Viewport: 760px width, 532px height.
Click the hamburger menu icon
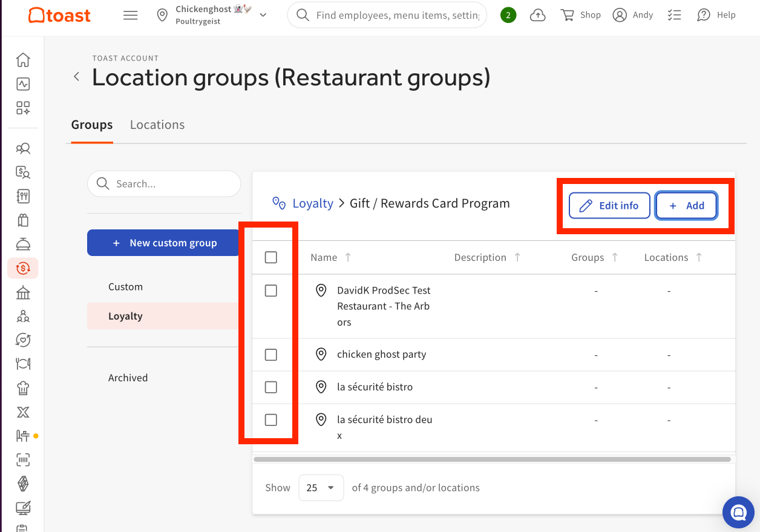coord(131,15)
